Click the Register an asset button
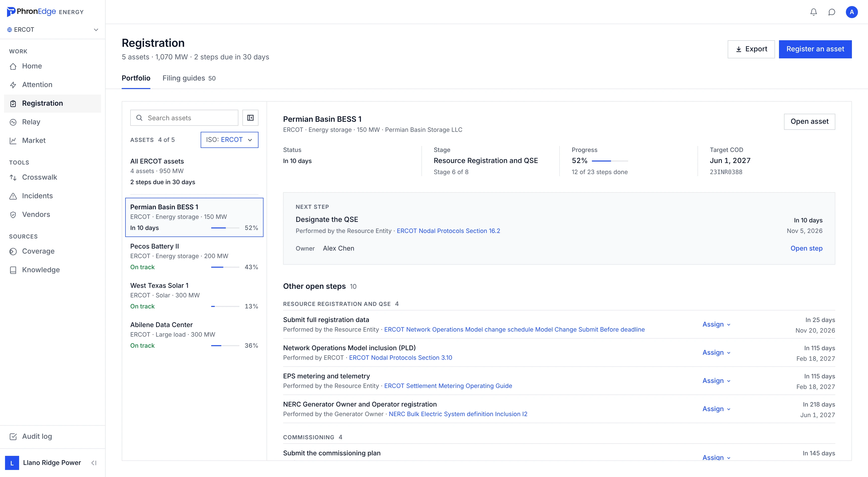Image resolution: width=868 pixels, height=477 pixels. (815, 49)
